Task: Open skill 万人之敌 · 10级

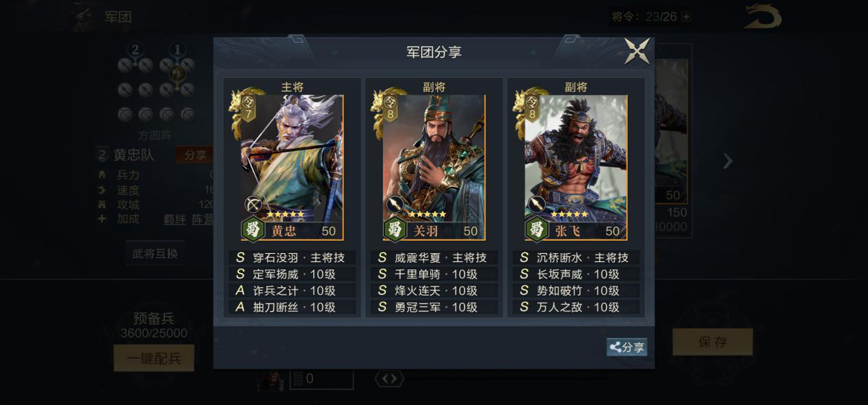Action: [x=576, y=307]
